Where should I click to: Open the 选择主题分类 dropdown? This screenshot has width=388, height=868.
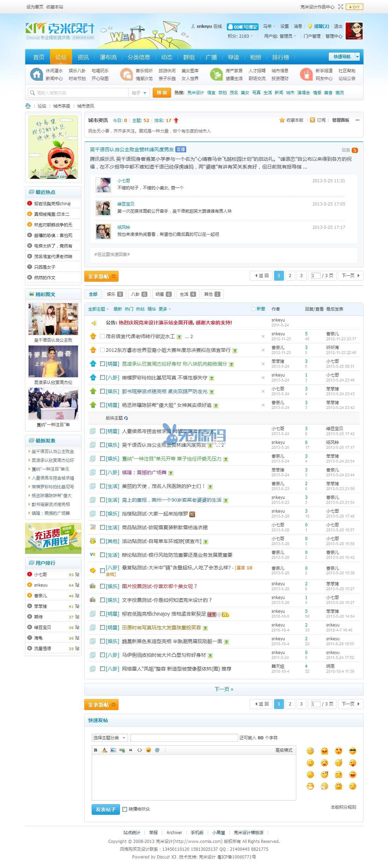pos(110,738)
